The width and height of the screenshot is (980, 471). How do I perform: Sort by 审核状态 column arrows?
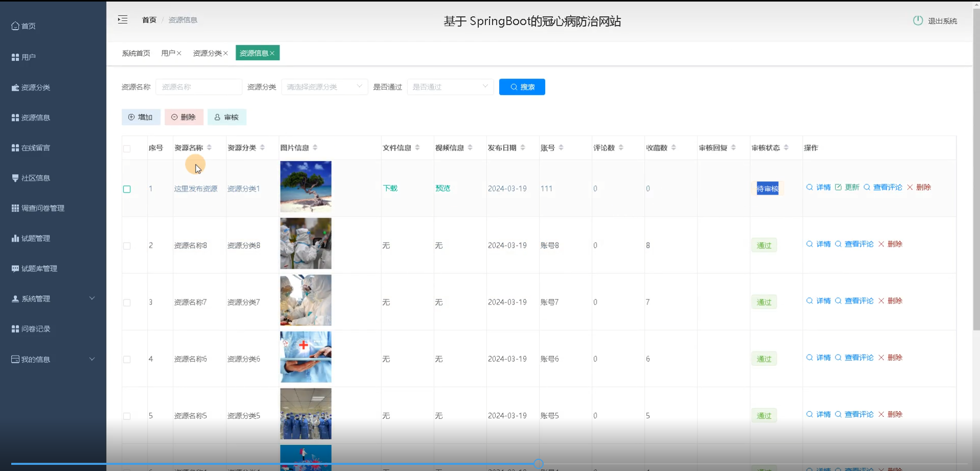click(x=786, y=148)
